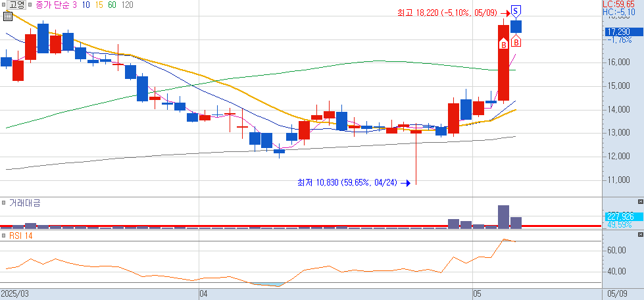Click the 14,000 price axis label
The height and width of the screenshot is (300, 644).
[618, 109]
